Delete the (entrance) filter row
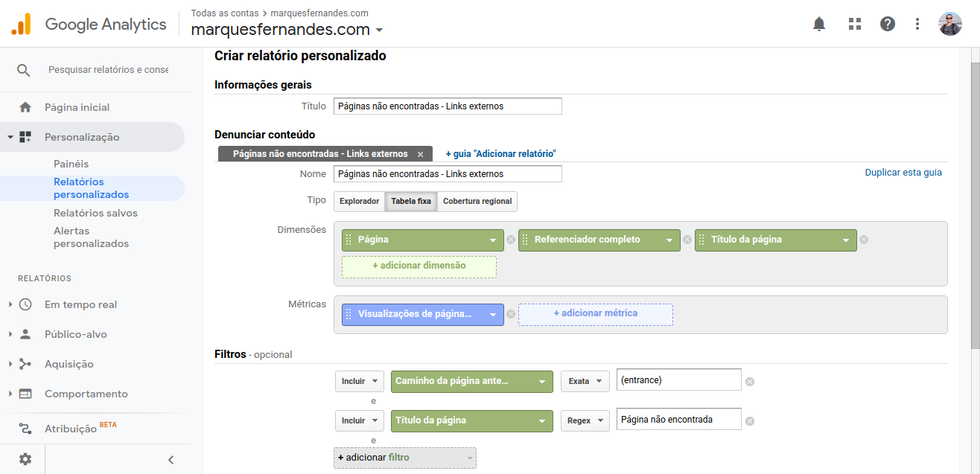This screenshot has height=474, width=980. (750, 382)
